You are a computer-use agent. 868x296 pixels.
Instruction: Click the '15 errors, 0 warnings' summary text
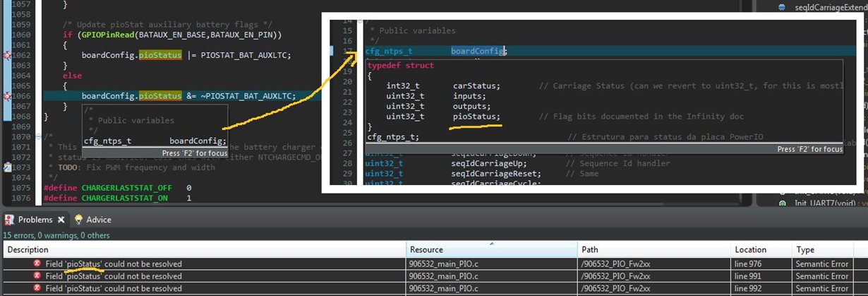point(56,235)
